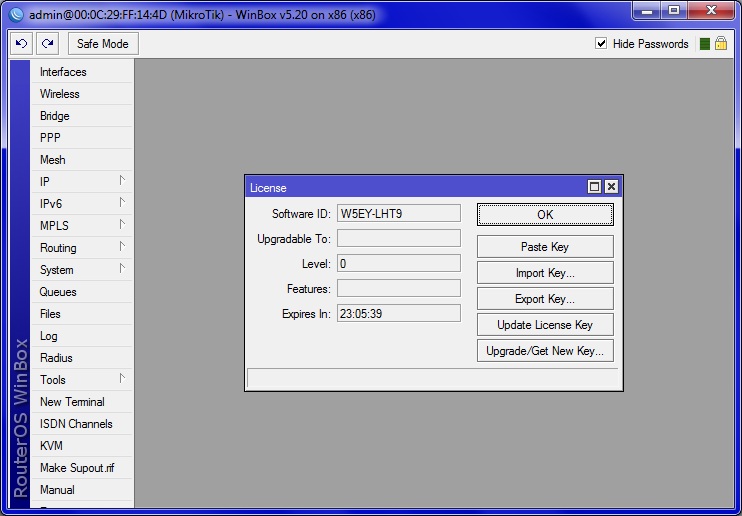Open the Mesh menu
The width and height of the screenshot is (742, 516).
pyautogui.click(x=81, y=160)
